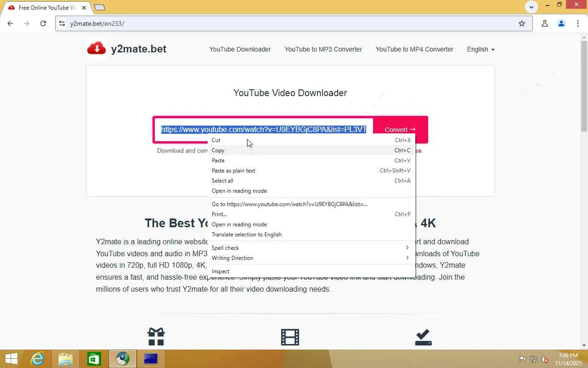The width and height of the screenshot is (588, 368).
Task: Open the browser profile menu
Action: pyautogui.click(x=561, y=23)
